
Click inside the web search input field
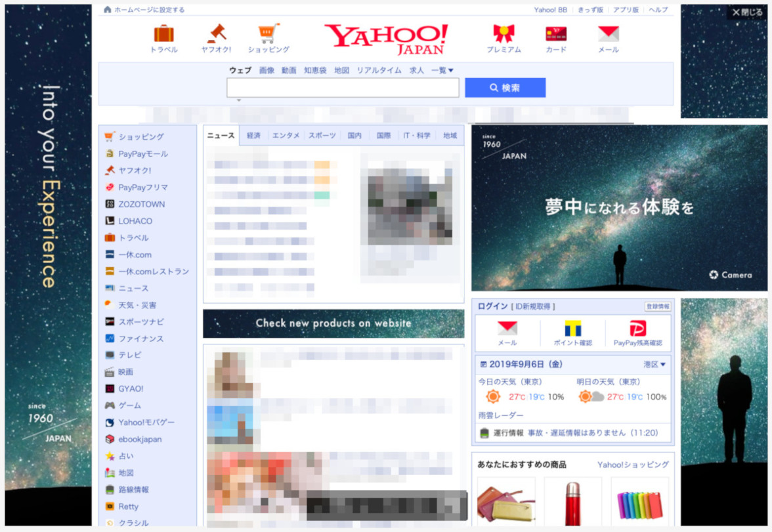coord(343,88)
